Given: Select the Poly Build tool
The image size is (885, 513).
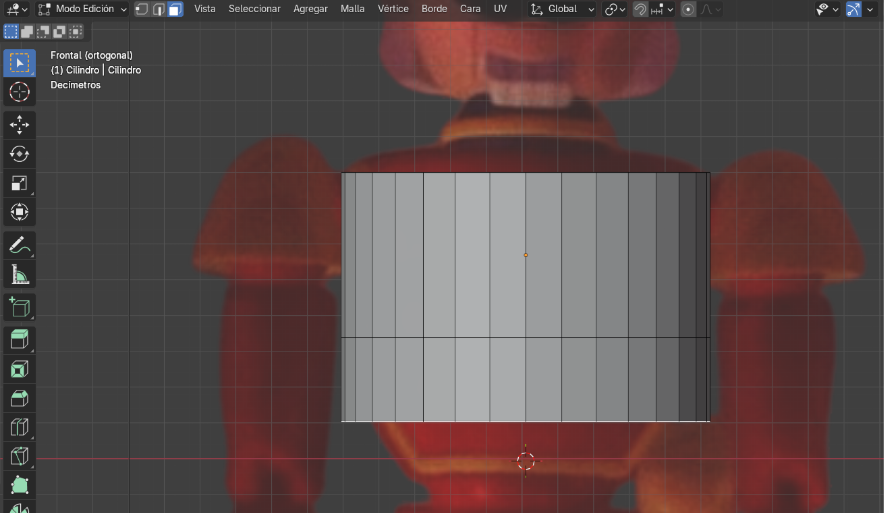Looking at the screenshot, I should point(19,485).
